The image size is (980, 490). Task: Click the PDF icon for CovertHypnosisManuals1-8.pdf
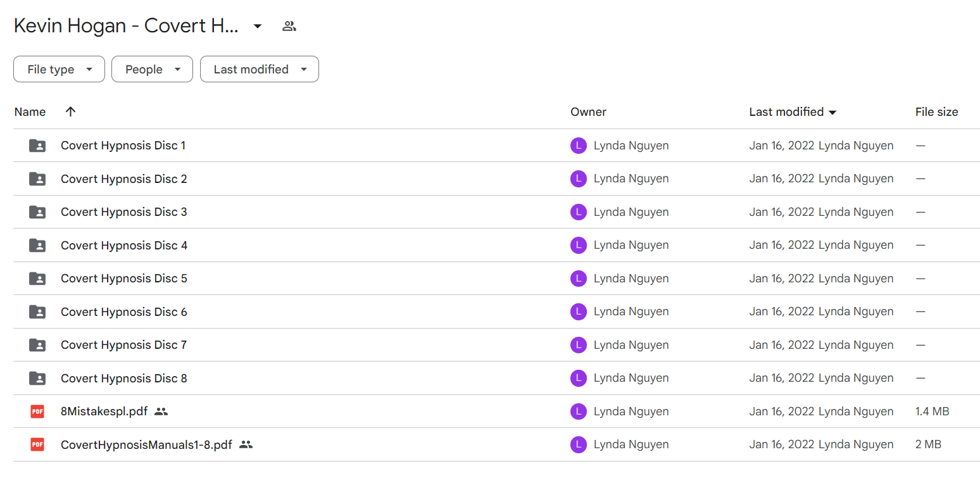coord(37,444)
